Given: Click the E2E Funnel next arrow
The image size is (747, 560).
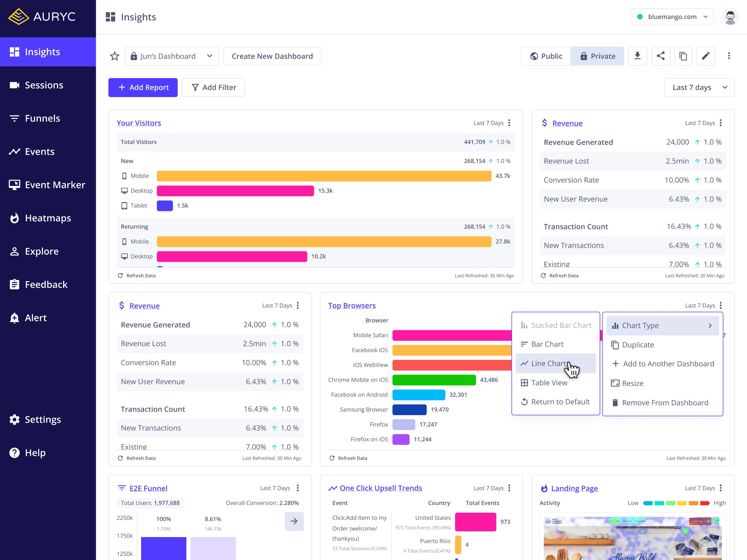Looking at the screenshot, I should click(294, 521).
